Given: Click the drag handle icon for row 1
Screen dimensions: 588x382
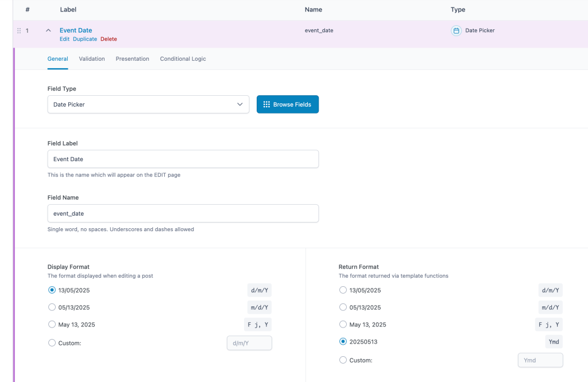Looking at the screenshot, I should pos(19,30).
